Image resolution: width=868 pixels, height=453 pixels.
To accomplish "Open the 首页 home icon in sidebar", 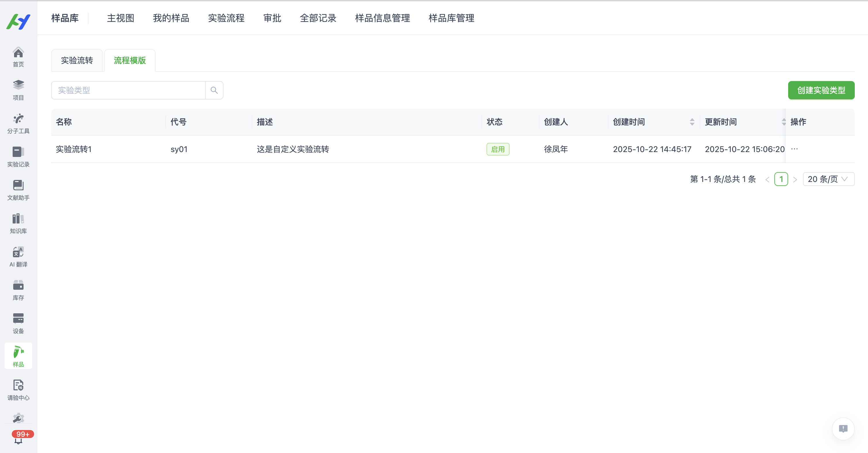I will 18,56.
